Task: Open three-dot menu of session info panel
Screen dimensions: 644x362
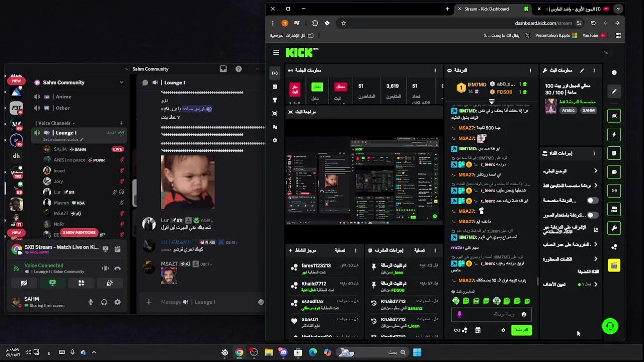Action: [x=435, y=70]
